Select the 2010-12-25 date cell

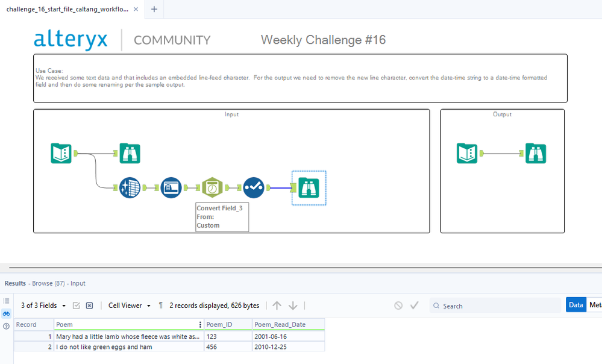(288, 347)
